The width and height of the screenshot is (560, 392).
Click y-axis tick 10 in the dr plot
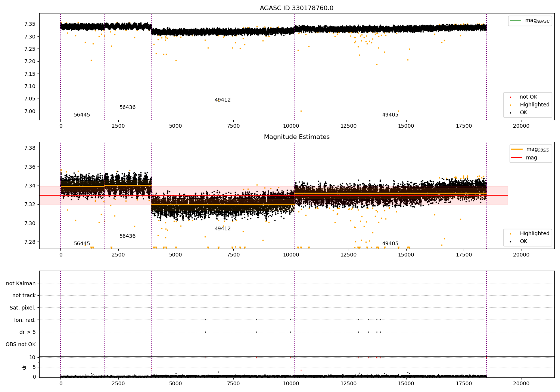tap(32, 358)
